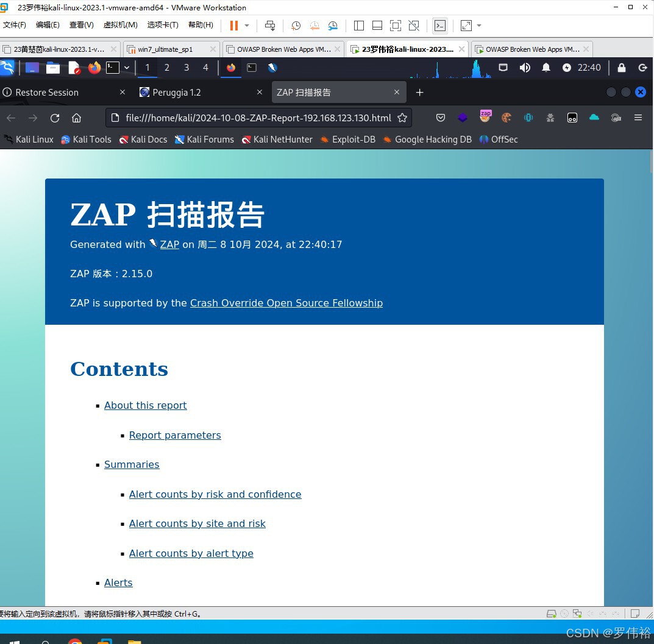Switch to the Peruggia 1.2 browser tab
This screenshot has width=654, height=644.
coord(199,92)
